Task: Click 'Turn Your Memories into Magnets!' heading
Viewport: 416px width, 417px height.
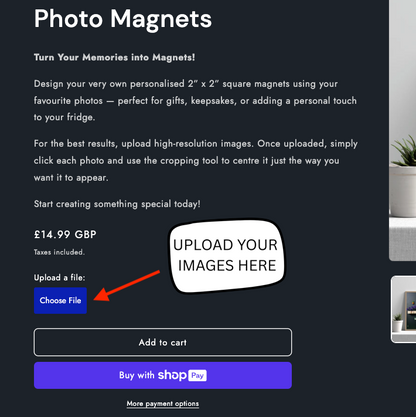Action: (x=114, y=57)
